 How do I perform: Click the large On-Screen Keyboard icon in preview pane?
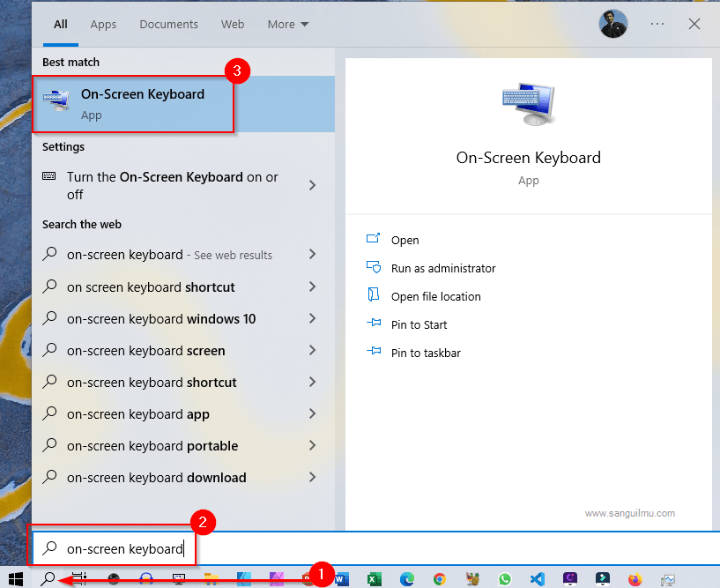tap(529, 104)
